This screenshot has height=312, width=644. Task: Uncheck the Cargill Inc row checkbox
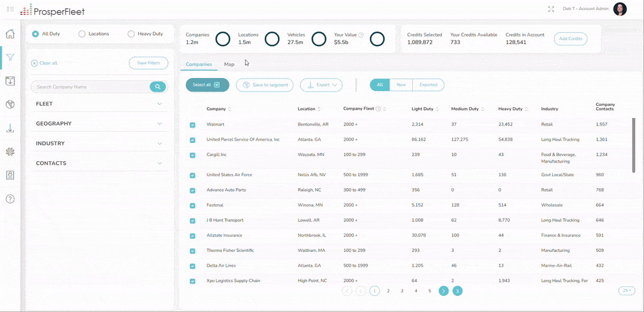click(193, 155)
